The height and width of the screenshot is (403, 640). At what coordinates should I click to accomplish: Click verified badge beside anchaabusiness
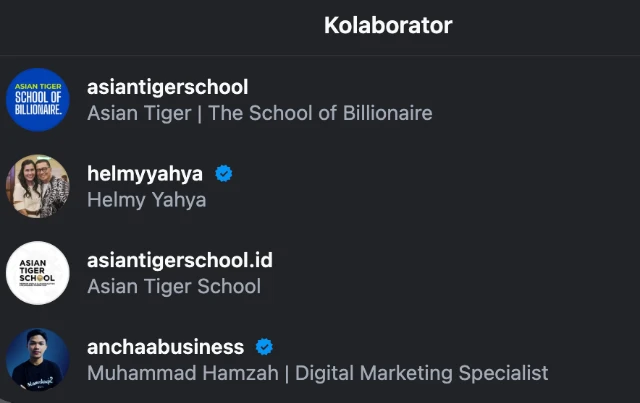tap(265, 347)
